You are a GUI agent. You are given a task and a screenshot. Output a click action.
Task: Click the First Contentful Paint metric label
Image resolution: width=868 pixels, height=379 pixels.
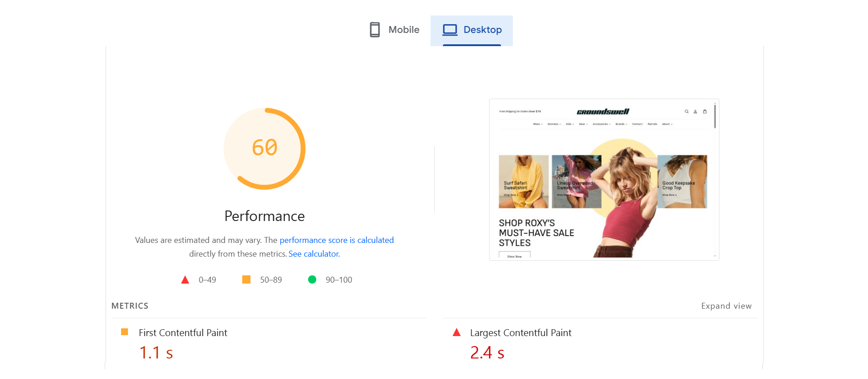point(183,333)
